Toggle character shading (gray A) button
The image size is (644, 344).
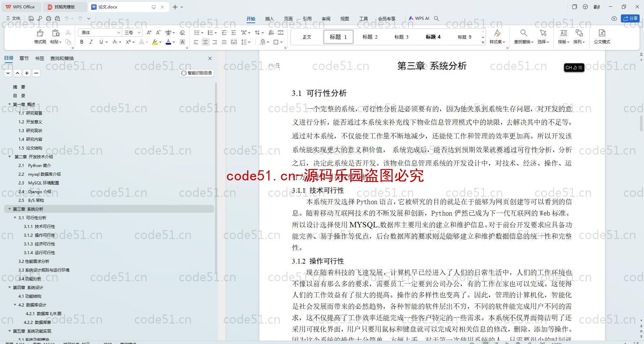coord(182,42)
